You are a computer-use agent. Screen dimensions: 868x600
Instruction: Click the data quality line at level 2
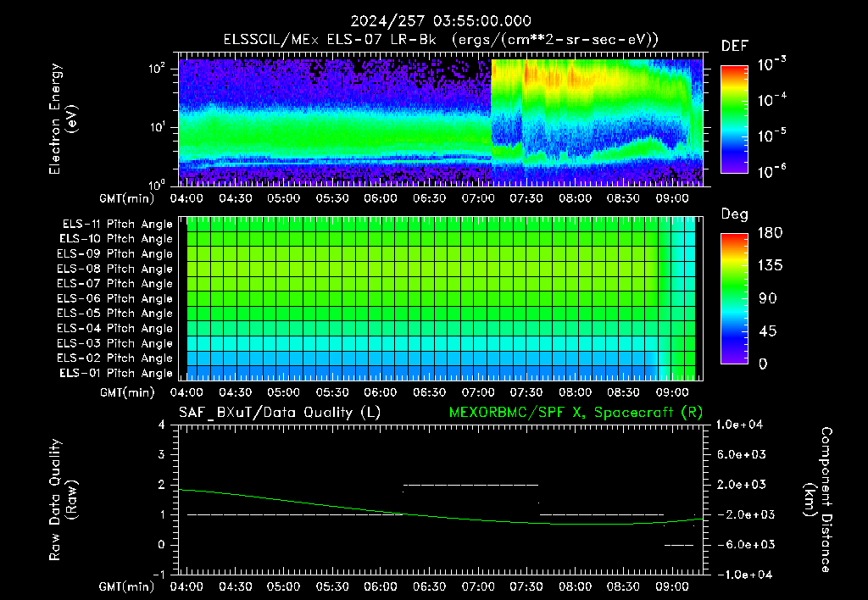tap(470, 485)
